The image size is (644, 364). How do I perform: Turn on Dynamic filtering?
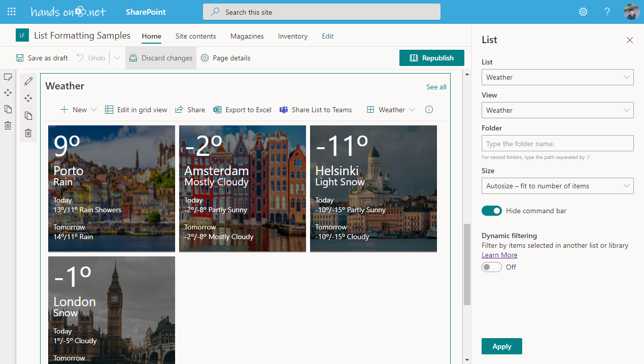pyautogui.click(x=491, y=267)
